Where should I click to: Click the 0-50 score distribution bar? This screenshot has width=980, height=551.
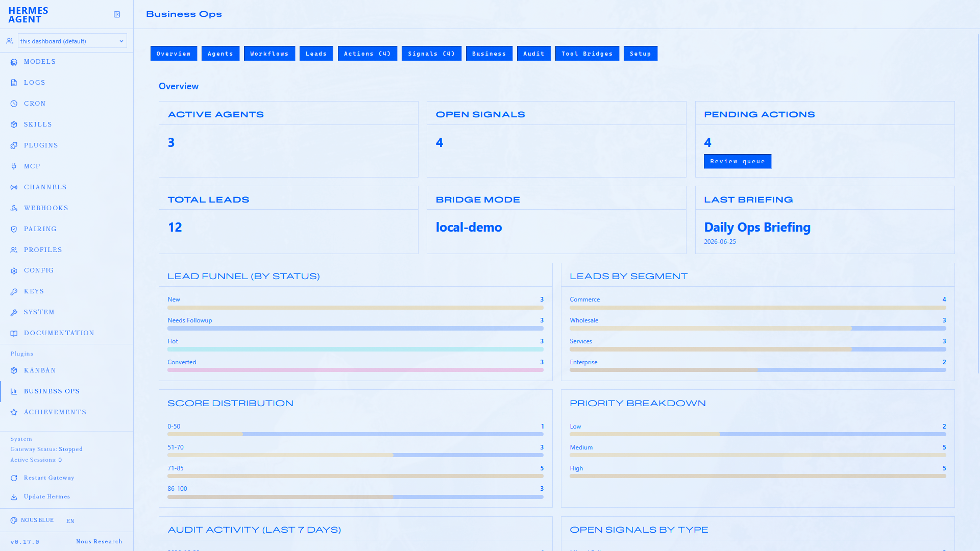click(355, 434)
